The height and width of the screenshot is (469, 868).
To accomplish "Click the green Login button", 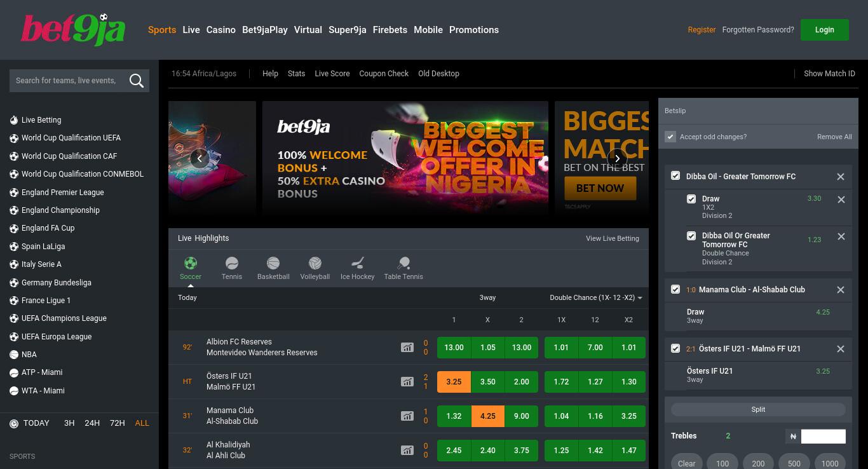I will [x=825, y=30].
